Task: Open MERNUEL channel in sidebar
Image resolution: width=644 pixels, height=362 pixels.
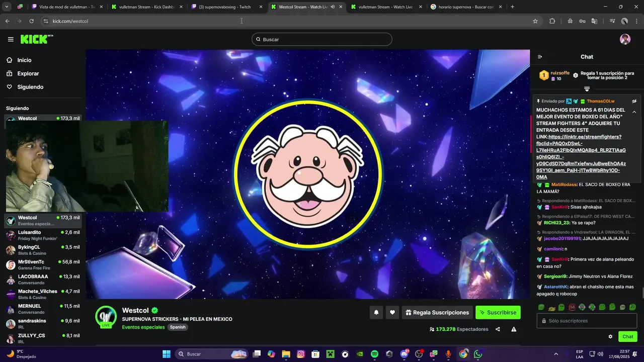Action: 43,309
